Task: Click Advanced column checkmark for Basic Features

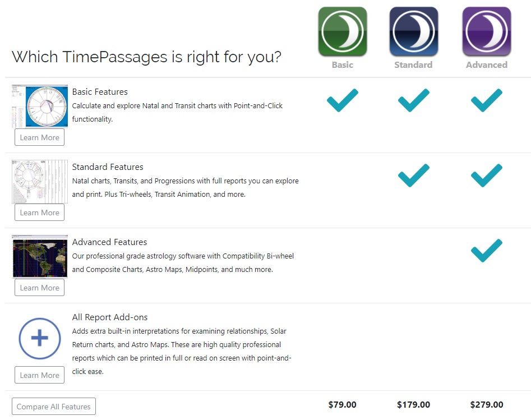Action: pyautogui.click(x=486, y=100)
